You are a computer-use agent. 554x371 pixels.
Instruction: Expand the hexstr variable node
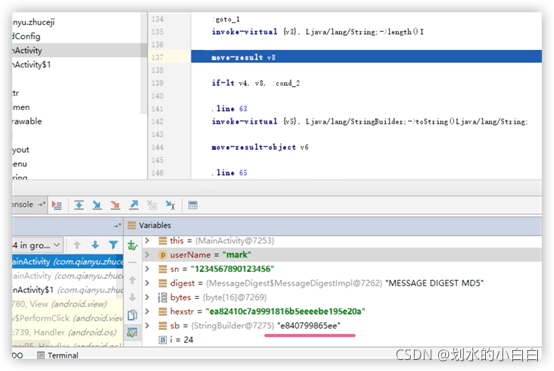coord(147,311)
